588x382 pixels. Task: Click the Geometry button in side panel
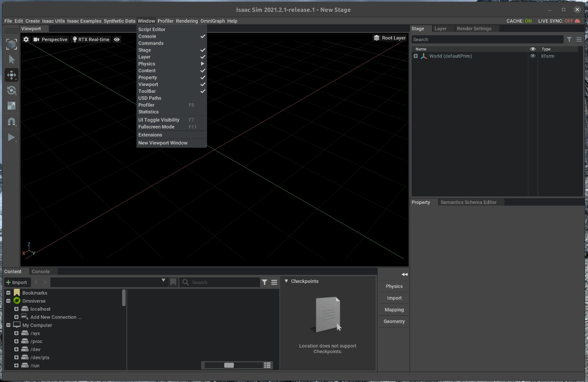[394, 322]
